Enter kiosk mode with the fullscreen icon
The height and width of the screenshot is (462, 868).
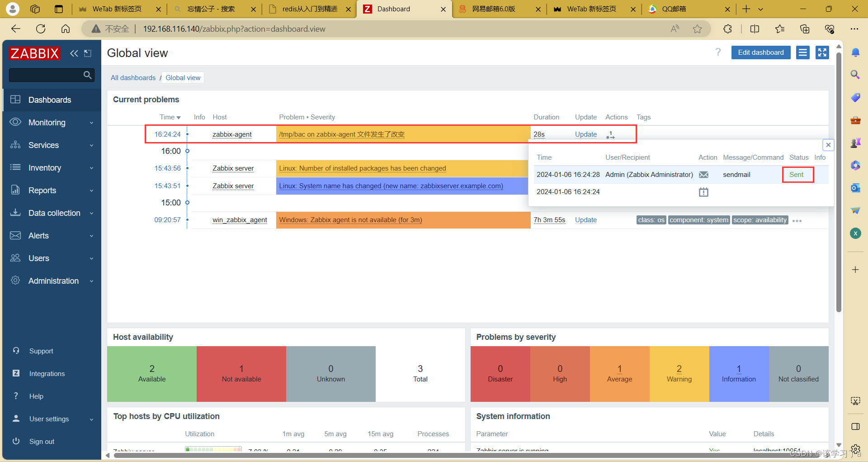822,52
